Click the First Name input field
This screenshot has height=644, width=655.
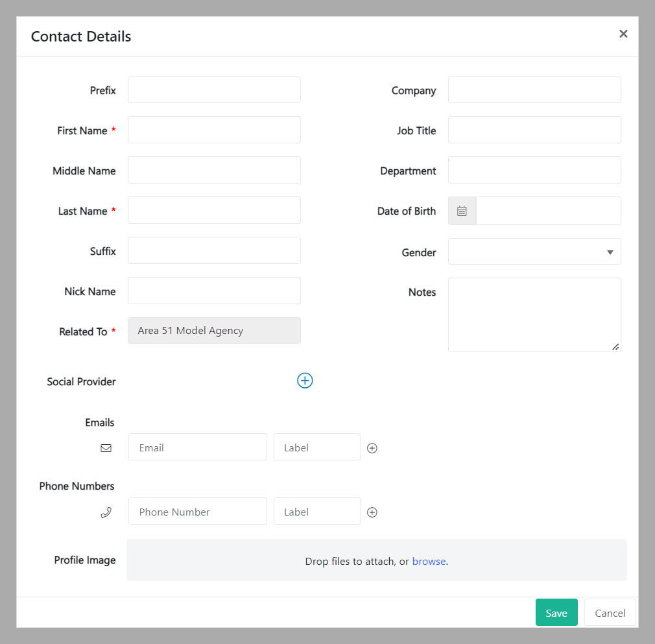tap(214, 130)
